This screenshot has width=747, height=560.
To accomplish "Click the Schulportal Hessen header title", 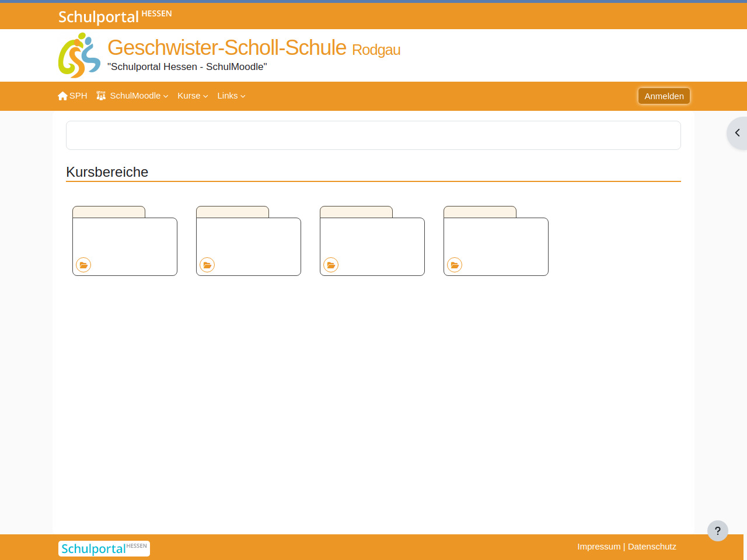I will [x=115, y=16].
